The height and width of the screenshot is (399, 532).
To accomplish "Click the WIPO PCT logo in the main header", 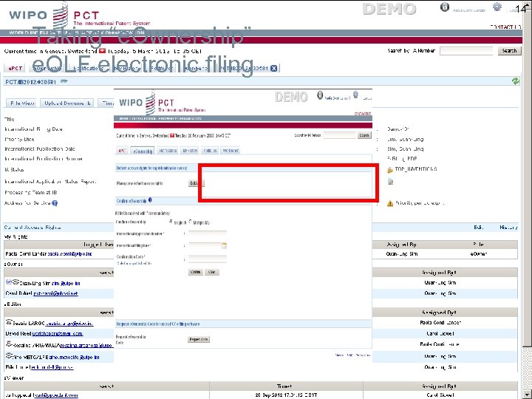I will [79, 16].
